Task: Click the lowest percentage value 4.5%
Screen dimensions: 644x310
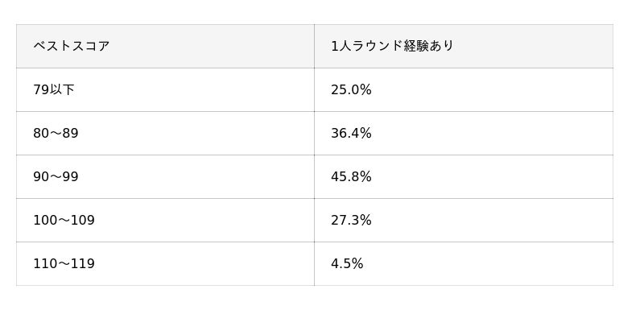Action: 347,263
